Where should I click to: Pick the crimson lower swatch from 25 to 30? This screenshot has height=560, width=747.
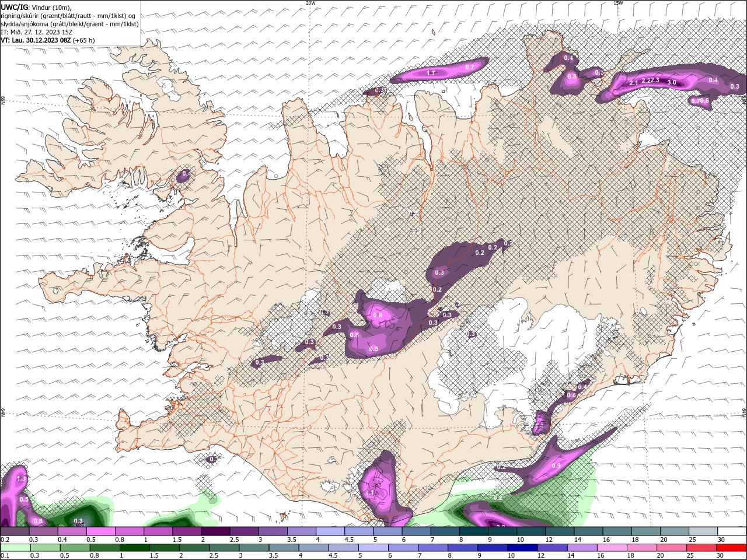701,548
